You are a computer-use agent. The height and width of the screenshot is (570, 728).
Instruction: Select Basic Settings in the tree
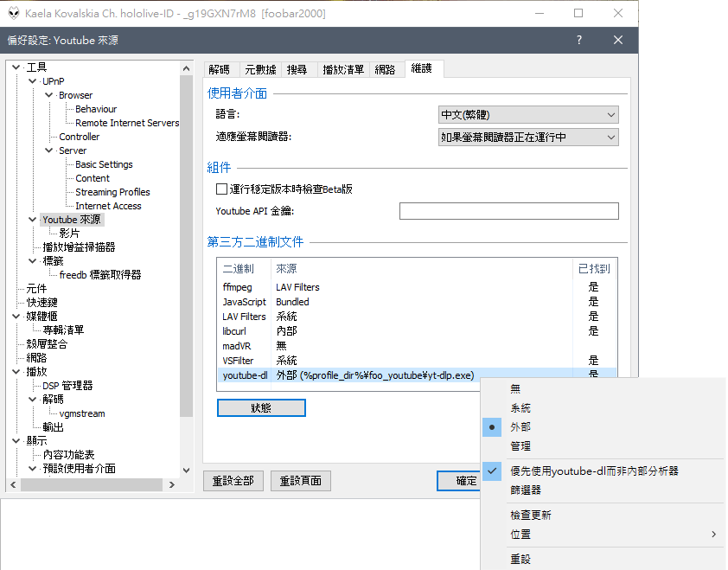[x=104, y=164]
